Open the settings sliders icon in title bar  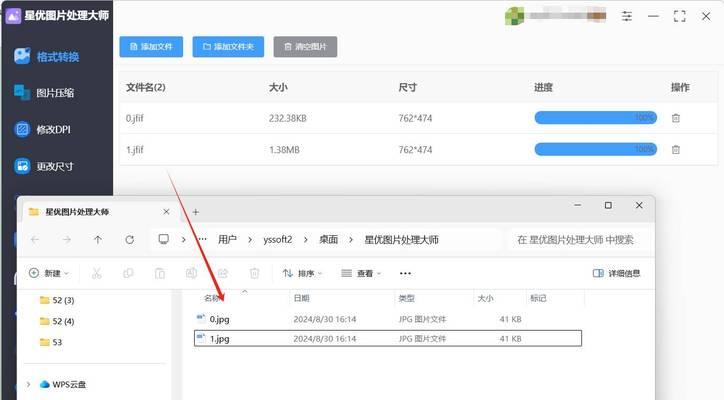point(627,16)
